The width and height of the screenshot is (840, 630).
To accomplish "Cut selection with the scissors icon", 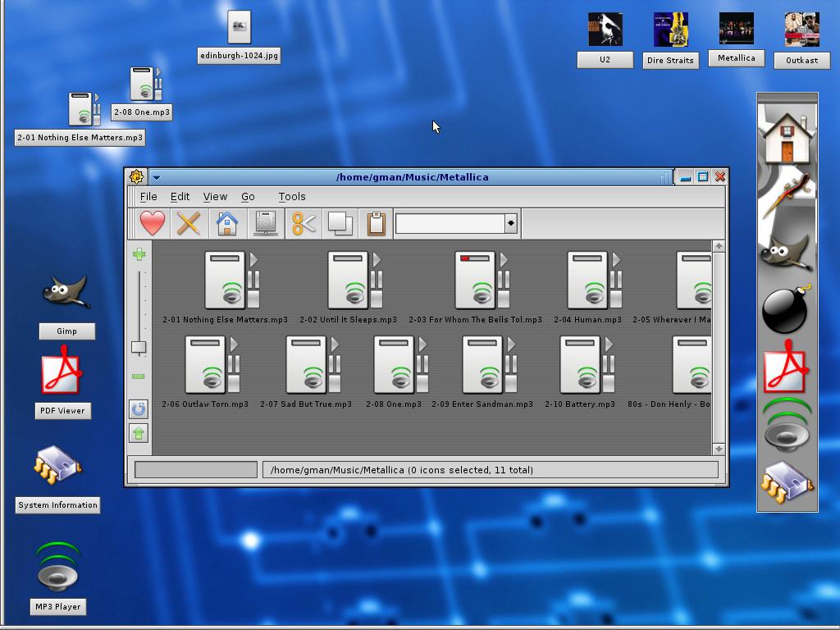I will click(x=304, y=223).
